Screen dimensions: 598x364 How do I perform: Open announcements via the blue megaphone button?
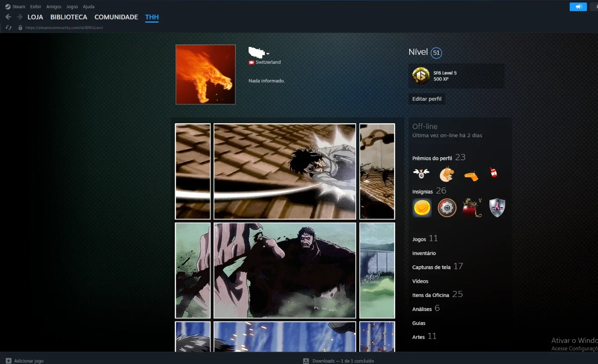coord(578,7)
